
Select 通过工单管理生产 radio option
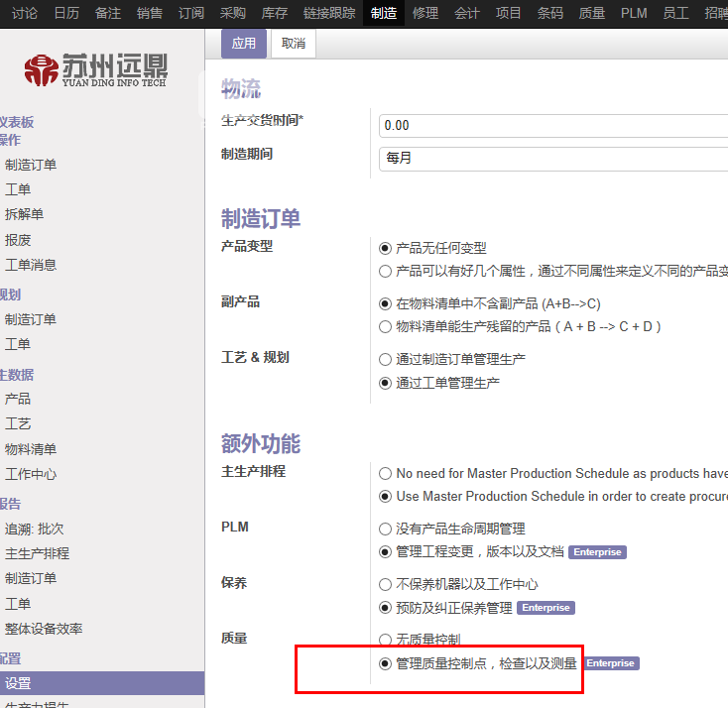coord(385,383)
